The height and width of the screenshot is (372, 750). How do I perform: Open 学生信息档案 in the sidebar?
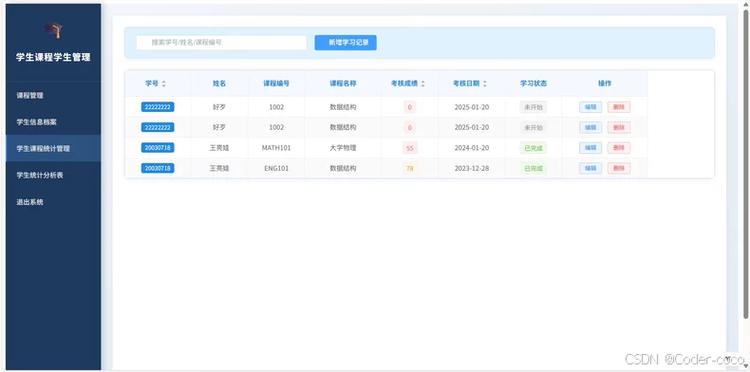[x=53, y=122]
